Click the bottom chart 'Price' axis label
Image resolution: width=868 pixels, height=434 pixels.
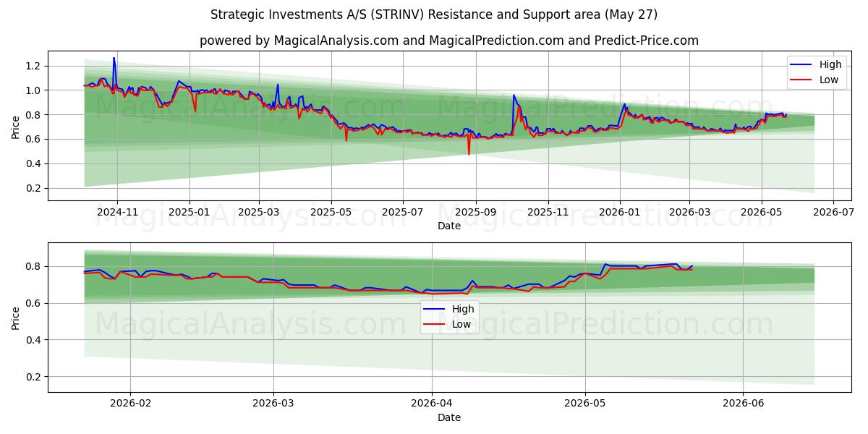(x=16, y=317)
